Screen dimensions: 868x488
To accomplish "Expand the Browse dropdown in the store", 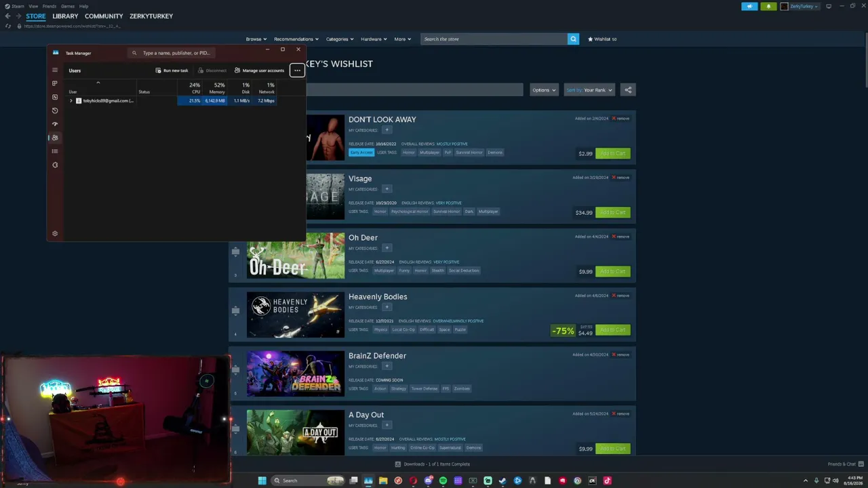I will 256,39.
